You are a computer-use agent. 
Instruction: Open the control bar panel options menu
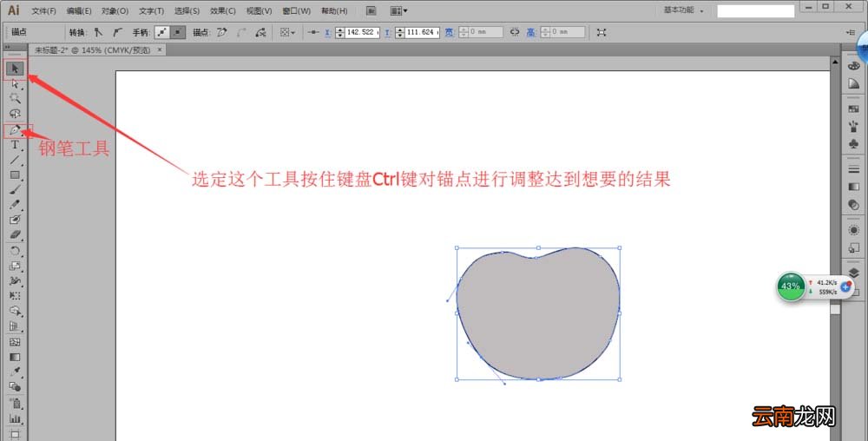[x=851, y=33]
